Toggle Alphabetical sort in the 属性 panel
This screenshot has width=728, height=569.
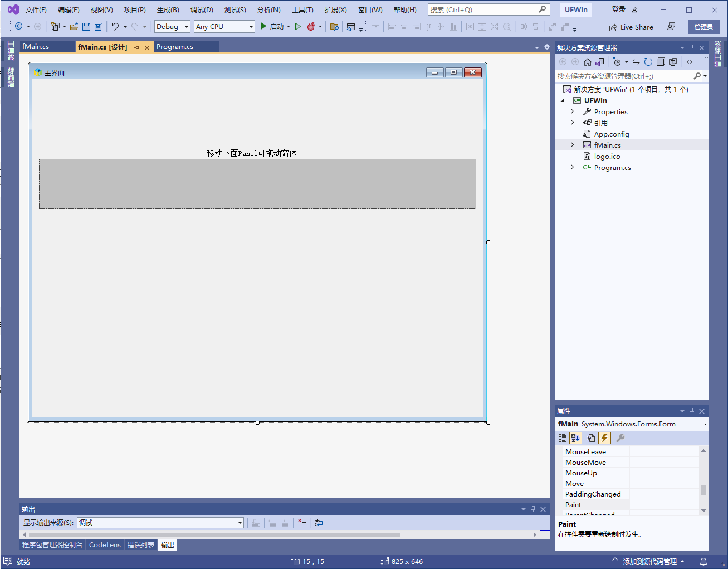(x=575, y=438)
